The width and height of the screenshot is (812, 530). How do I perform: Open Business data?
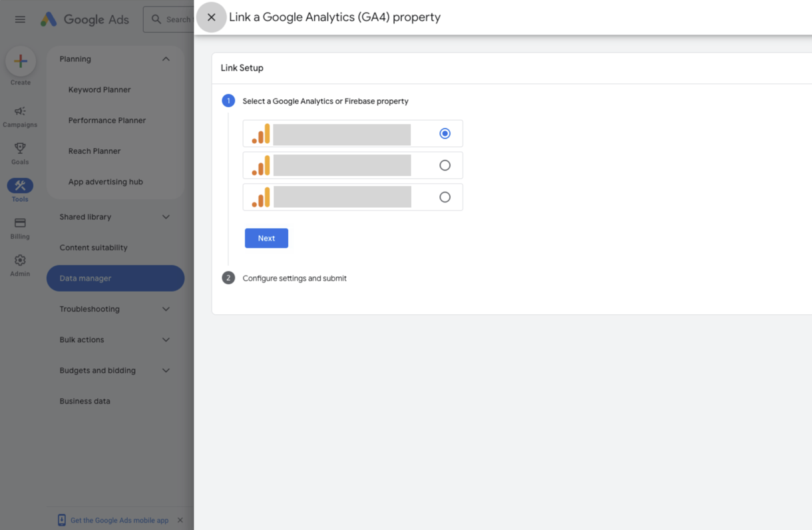[x=85, y=401]
